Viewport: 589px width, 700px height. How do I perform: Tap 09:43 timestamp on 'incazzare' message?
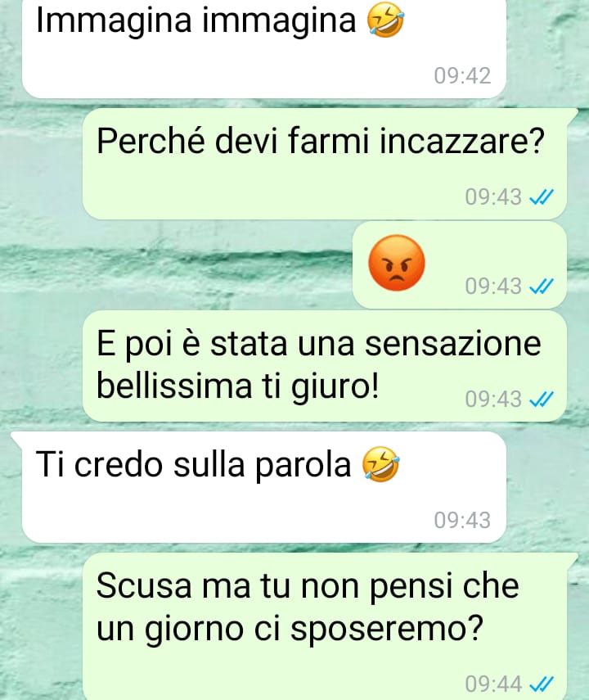[493, 196]
